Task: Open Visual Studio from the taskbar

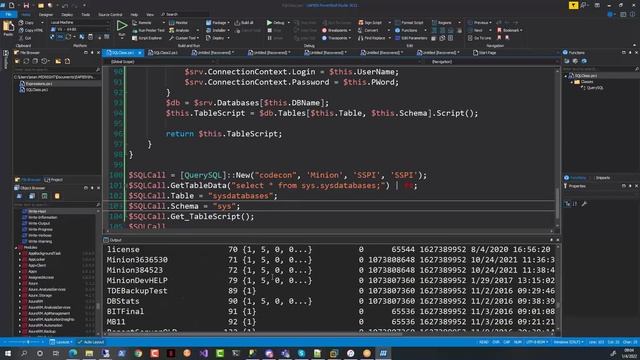Action: [x=203, y=353]
